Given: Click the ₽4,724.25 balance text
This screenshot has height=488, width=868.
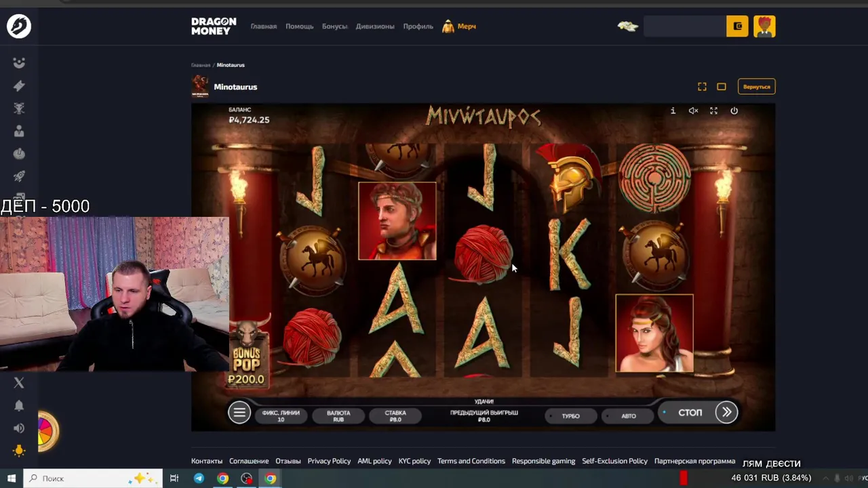Looking at the screenshot, I should [249, 120].
